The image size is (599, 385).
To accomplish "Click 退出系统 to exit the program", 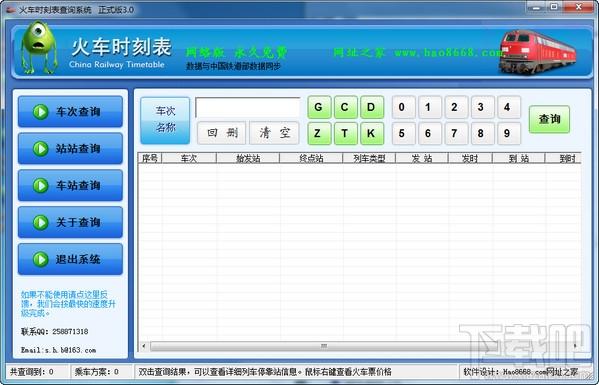I will (x=70, y=259).
